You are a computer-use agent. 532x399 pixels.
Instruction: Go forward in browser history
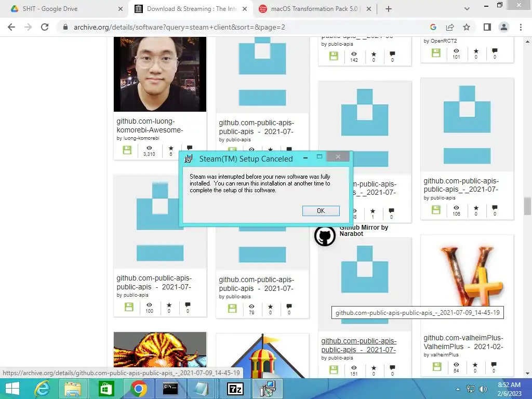[x=28, y=27]
